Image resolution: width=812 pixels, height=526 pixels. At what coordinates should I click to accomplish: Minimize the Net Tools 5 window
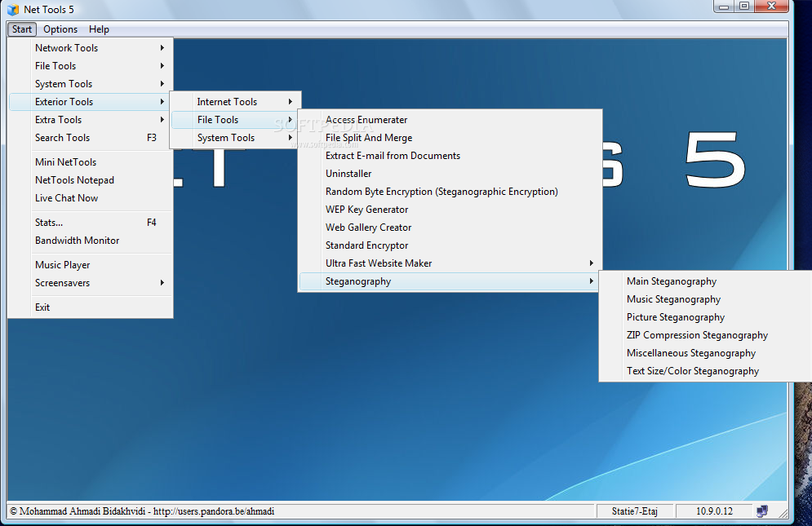(724, 7)
